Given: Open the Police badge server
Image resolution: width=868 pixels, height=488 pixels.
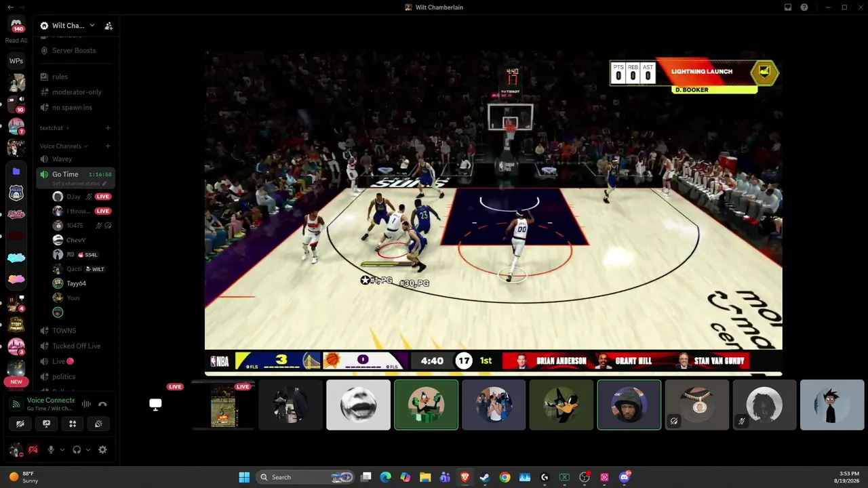Looking at the screenshot, I should tap(16, 193).
